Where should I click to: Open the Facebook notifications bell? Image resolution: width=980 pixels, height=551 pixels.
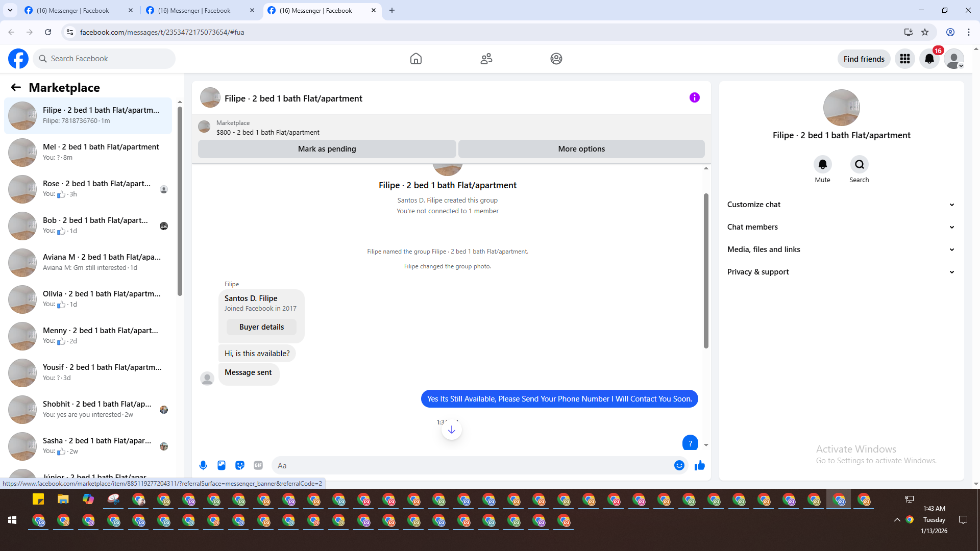(929, 59)
